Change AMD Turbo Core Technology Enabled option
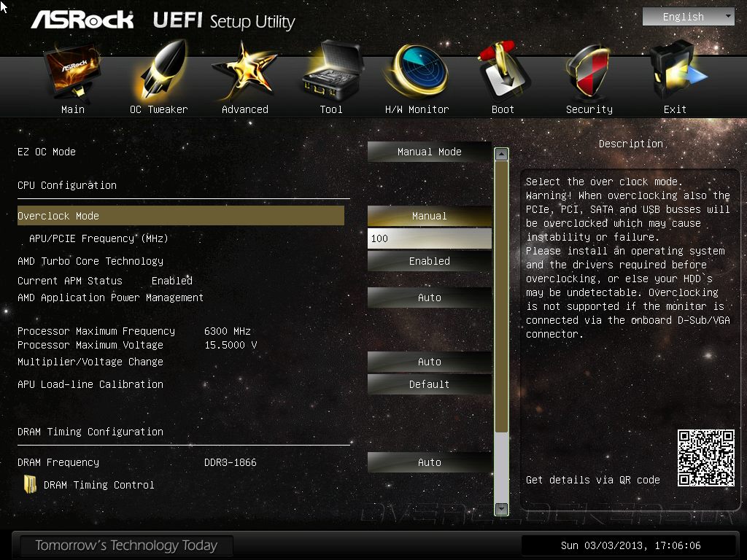Image resolution: width=747 pixels, height=560 pixels. click(429, 261)
